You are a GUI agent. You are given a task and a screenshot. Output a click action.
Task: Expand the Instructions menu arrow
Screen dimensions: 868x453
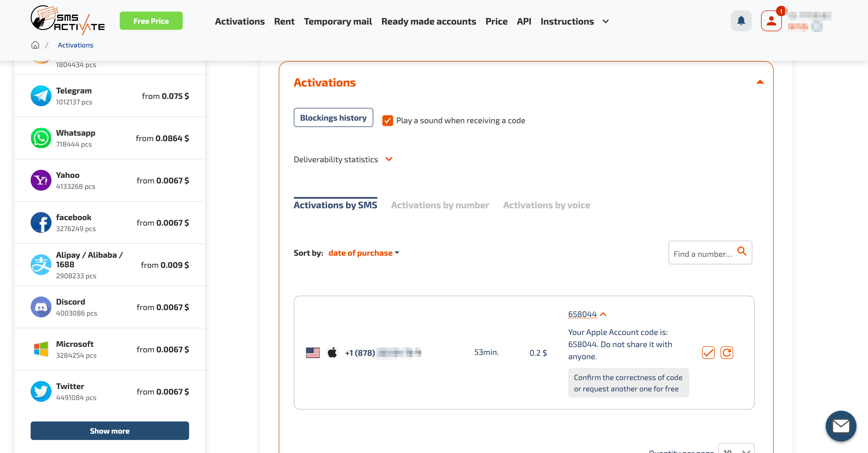(x=605, y=22)
